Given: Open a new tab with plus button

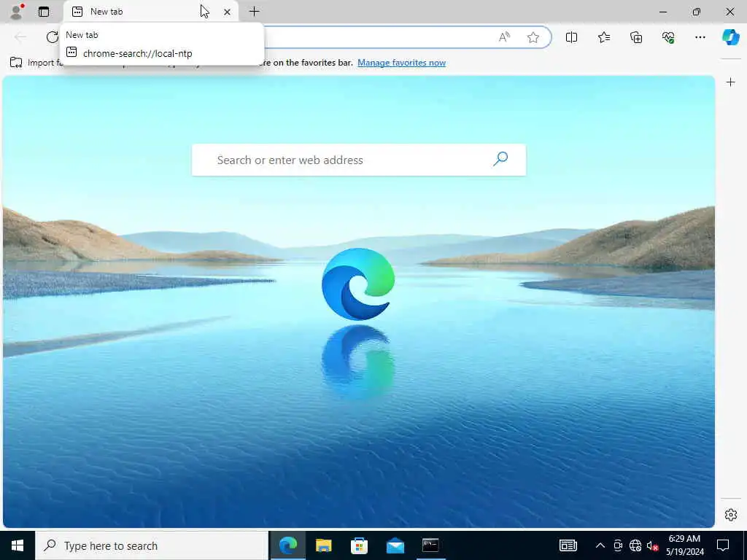Looking at the screenshot, I should [x=255, y=12].
